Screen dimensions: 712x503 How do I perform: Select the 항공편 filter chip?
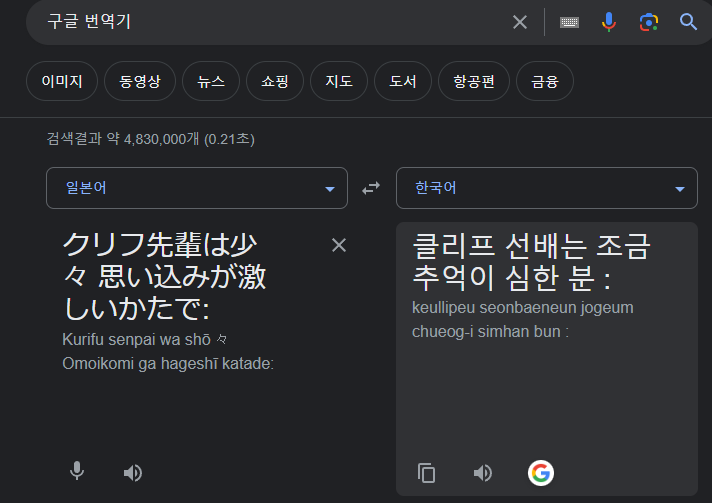pyautogui.click(x=474, y=81)
